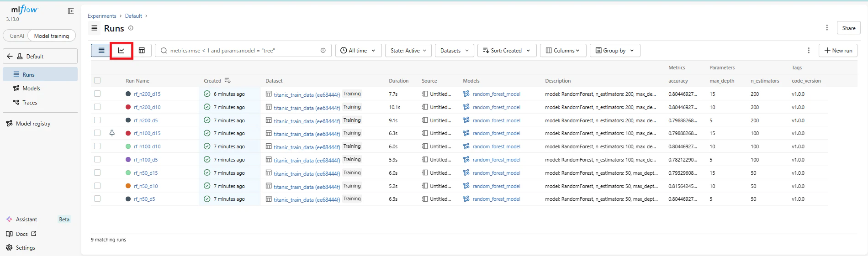
Task: Check the box for run rf_n200_d5
Action: 97,120
